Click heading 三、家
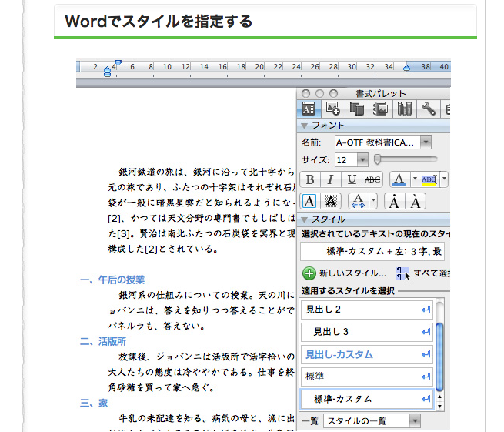This screenshot has height=432, width=504. pos(94,403)
